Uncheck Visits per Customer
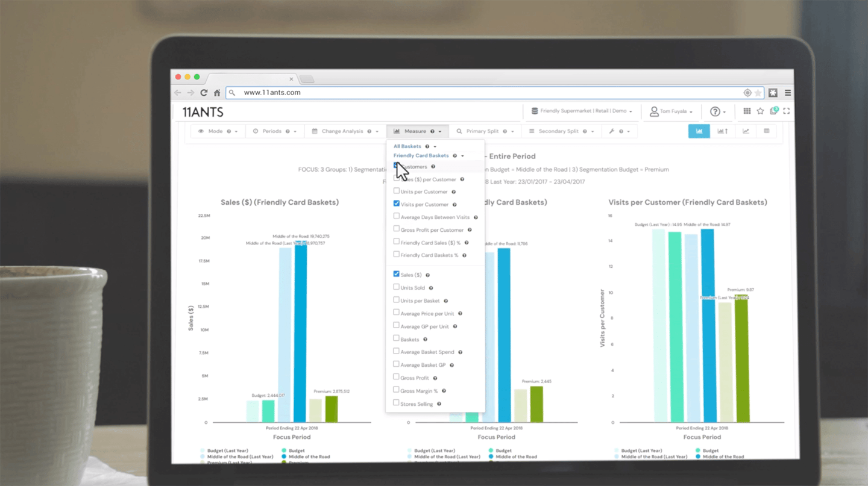Screen dimensions: 868x486 (396, 204)
